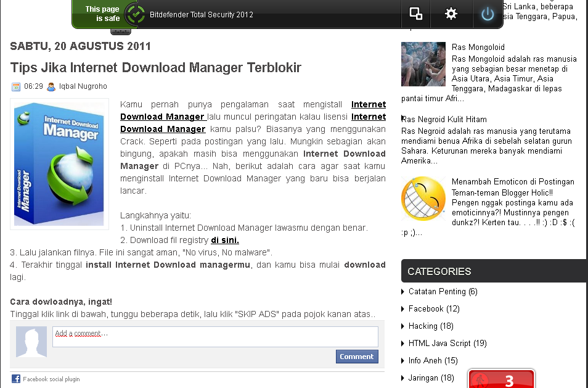Click the Facebook logo icon at bottom

pyautogui.click(x=16, y=379)
